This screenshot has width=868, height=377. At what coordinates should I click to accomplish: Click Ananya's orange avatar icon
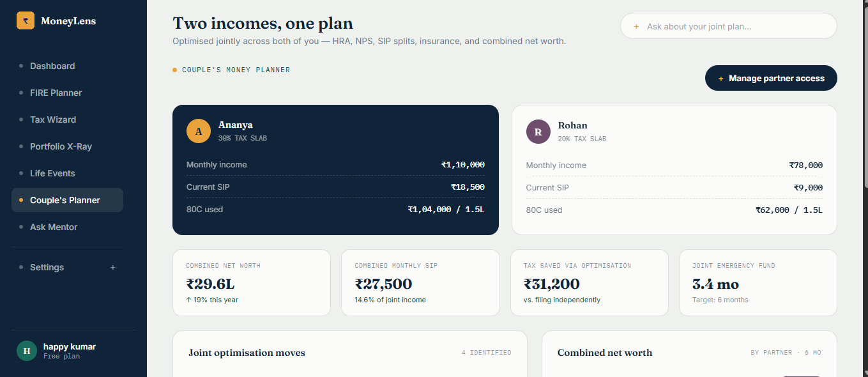[x=199, y=131]
